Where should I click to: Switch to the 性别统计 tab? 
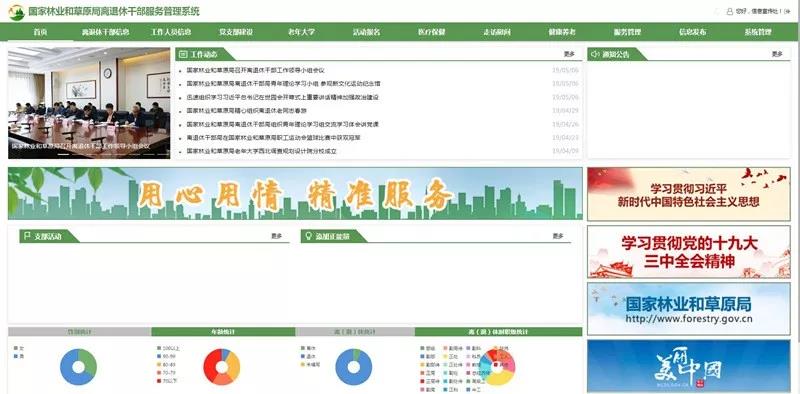click(x=80, y=332)
